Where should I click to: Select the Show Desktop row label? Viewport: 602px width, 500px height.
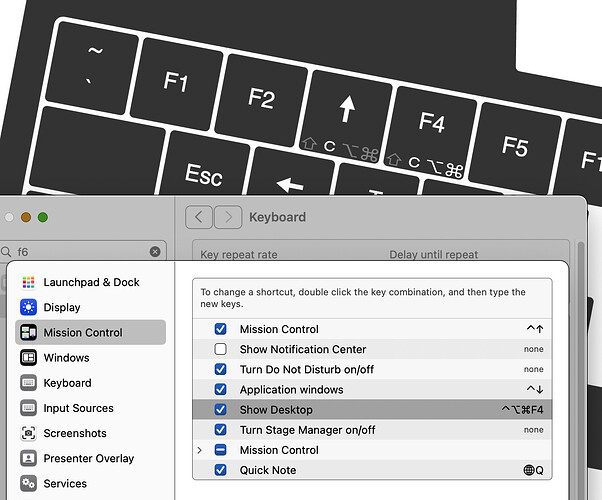[x=276, y=410]
